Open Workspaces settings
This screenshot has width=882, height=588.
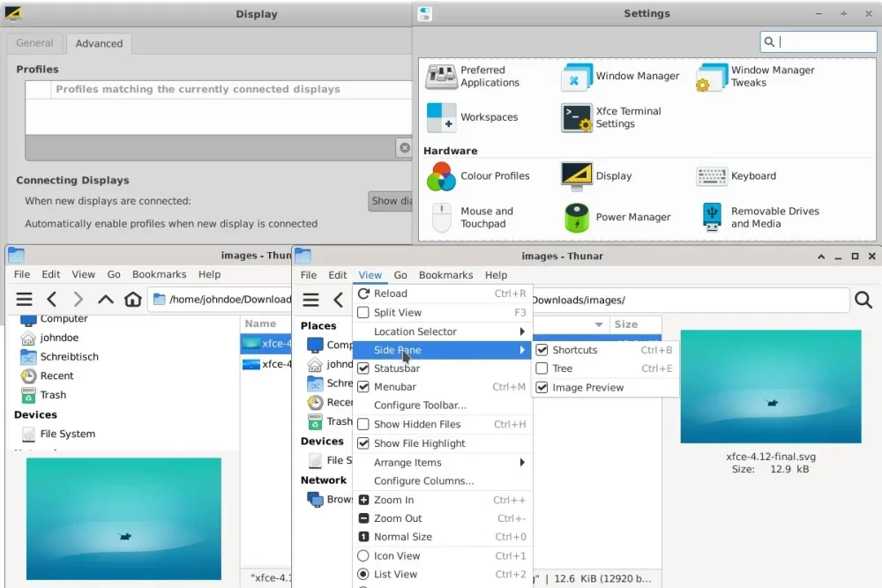(x=472, y=117)
